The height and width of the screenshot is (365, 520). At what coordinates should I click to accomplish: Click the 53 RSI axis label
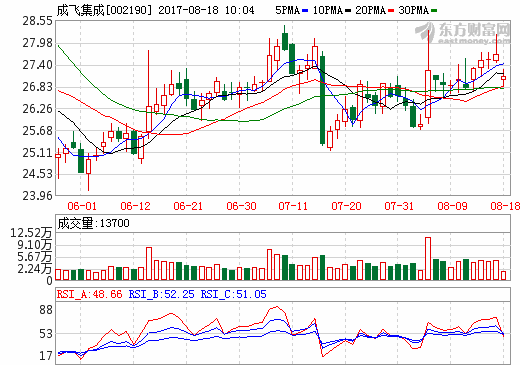coord(46,334)
